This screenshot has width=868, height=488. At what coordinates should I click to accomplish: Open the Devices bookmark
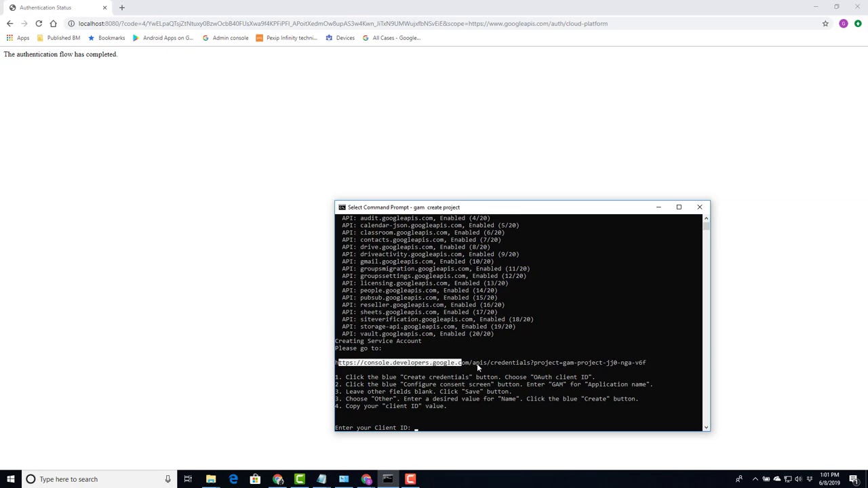(340, 38)
